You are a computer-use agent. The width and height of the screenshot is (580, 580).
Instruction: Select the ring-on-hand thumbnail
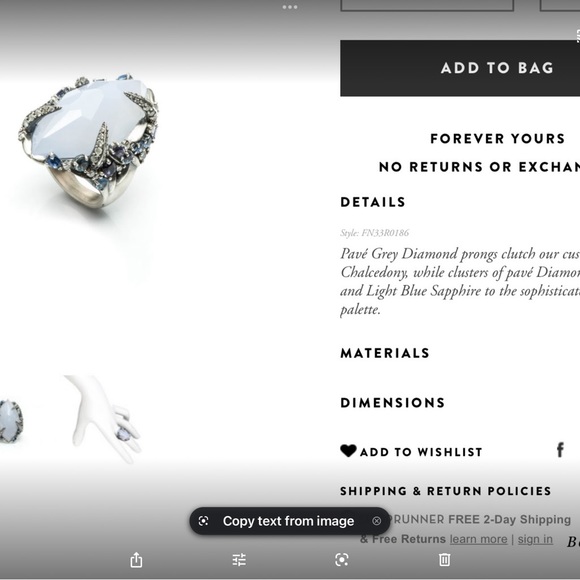click(104, 419)
